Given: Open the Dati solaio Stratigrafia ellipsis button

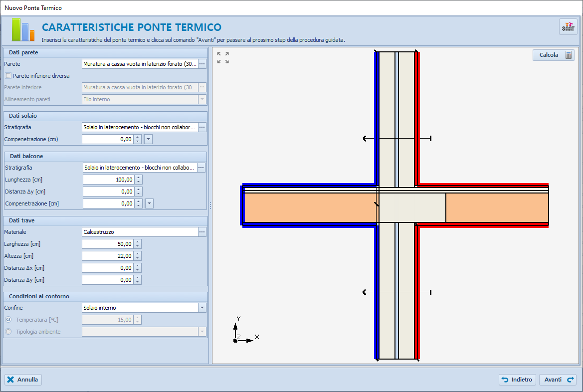Looking at the screenshot, I should pos(202,127).
